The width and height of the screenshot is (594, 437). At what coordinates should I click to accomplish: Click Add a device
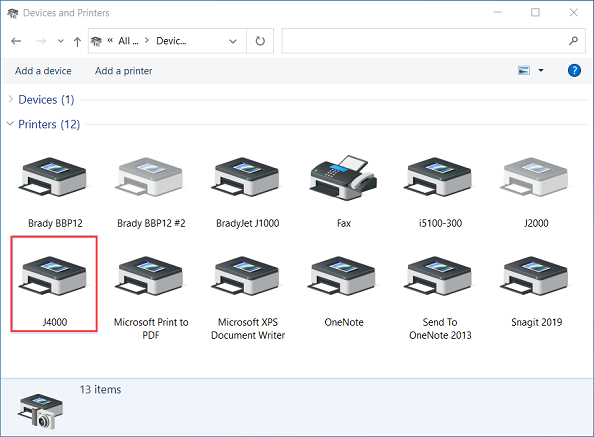coord(43,71)
